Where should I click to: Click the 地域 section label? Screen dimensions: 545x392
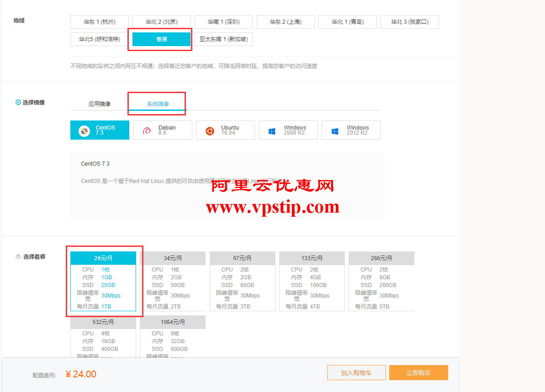(x=19, y=21)
